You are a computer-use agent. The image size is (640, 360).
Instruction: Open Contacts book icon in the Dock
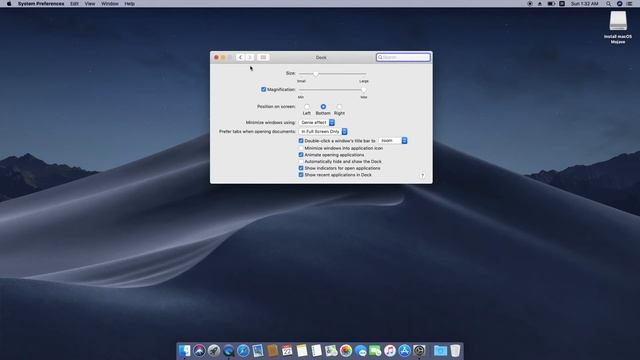pyautogui.click(x=273, y=351)
